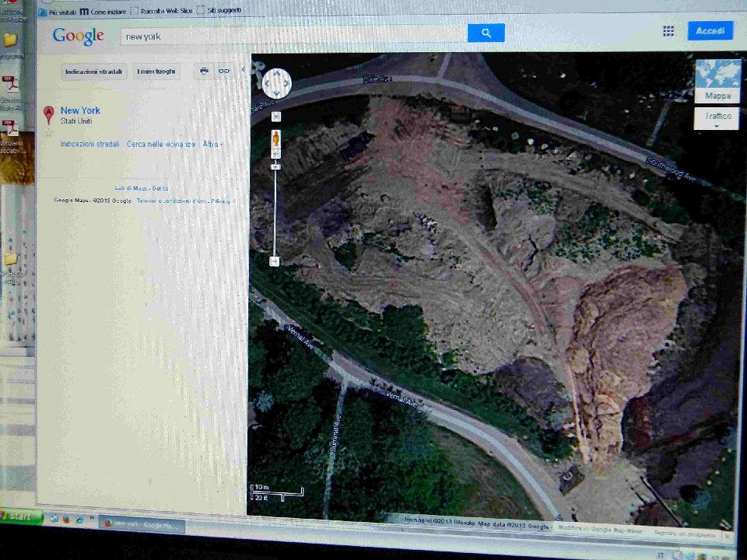This screenshot has height=560, width=747.
Task: Select the new york Google Maps taskbar button
Action: pyautogui.click(x=142, y=525)
